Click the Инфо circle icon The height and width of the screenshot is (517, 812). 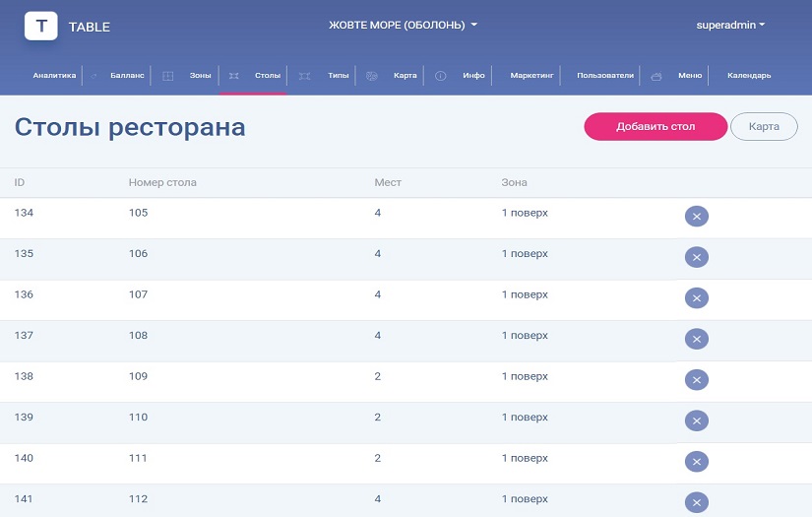point(440,76)
